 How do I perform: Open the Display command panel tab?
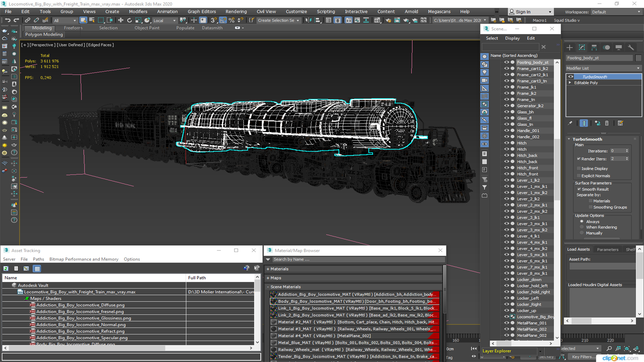click(x=619, y=47)
